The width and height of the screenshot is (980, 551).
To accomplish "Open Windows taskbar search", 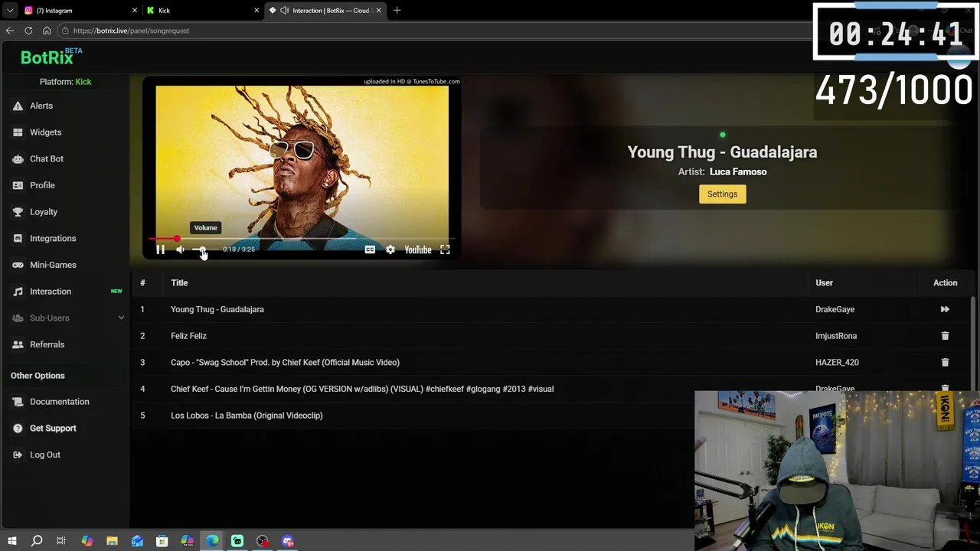I will [x=36, y=541].
